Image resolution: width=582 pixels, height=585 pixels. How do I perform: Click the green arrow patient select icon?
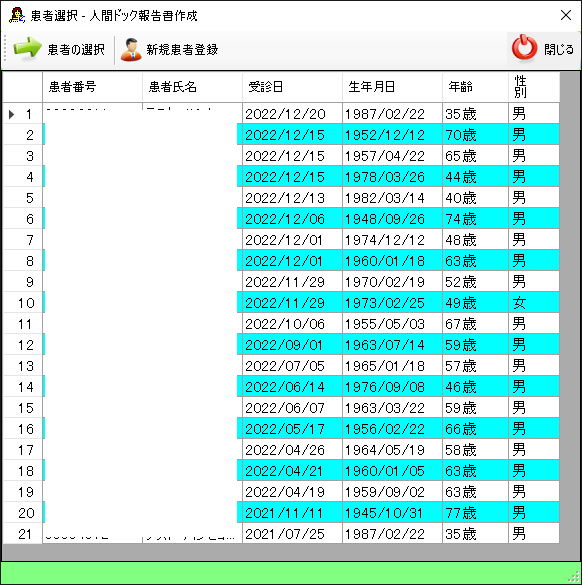click(x=27, y=49)
